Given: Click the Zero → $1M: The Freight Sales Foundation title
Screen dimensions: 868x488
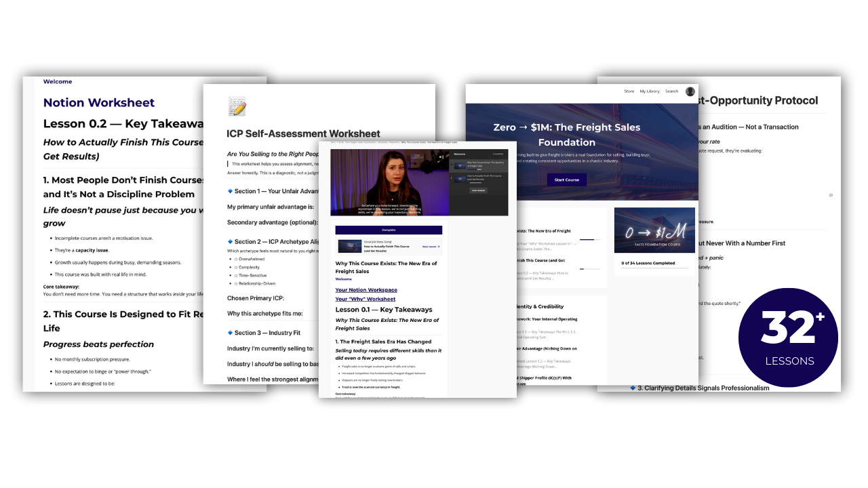Looking at the screenshot, I should (567, 134).
